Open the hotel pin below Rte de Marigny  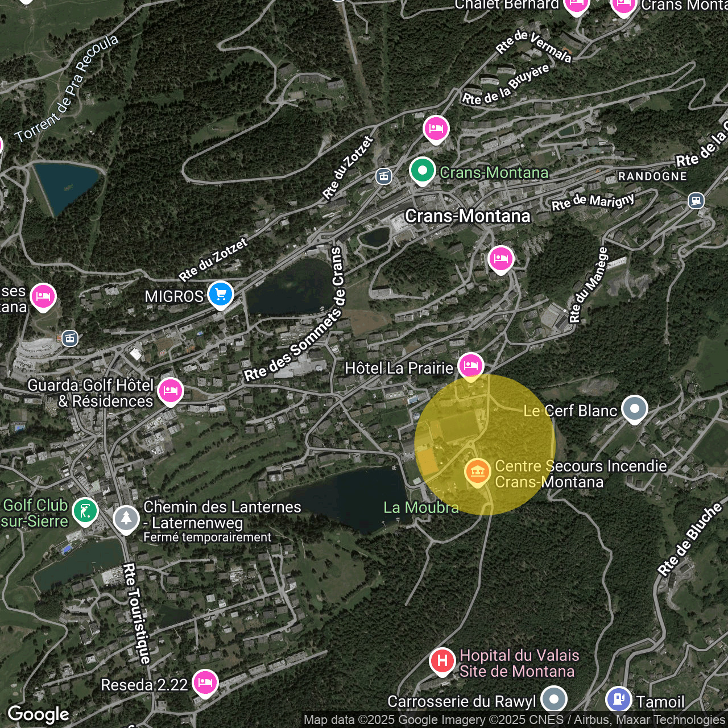(500, 258)
